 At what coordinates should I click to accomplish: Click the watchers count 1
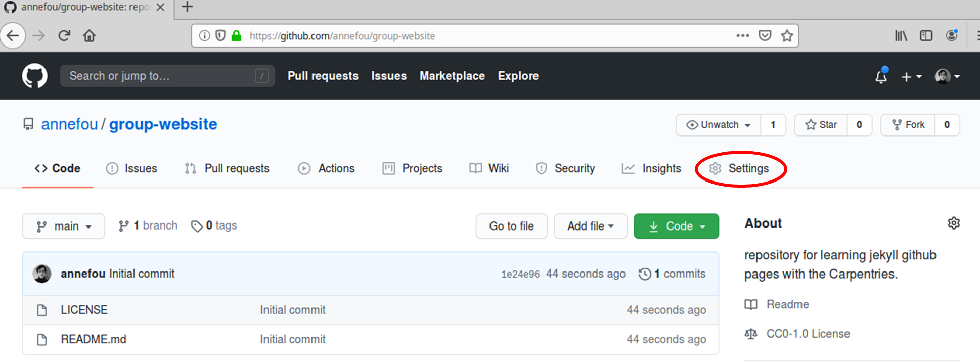773,125
